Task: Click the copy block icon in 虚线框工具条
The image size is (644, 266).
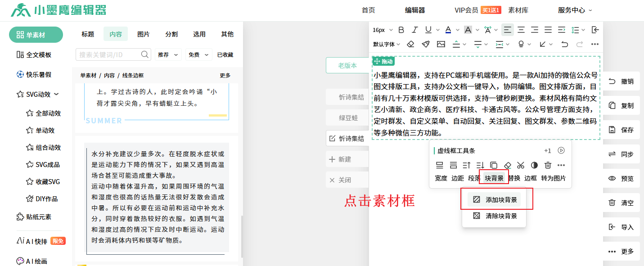Action: pos(494,165)
